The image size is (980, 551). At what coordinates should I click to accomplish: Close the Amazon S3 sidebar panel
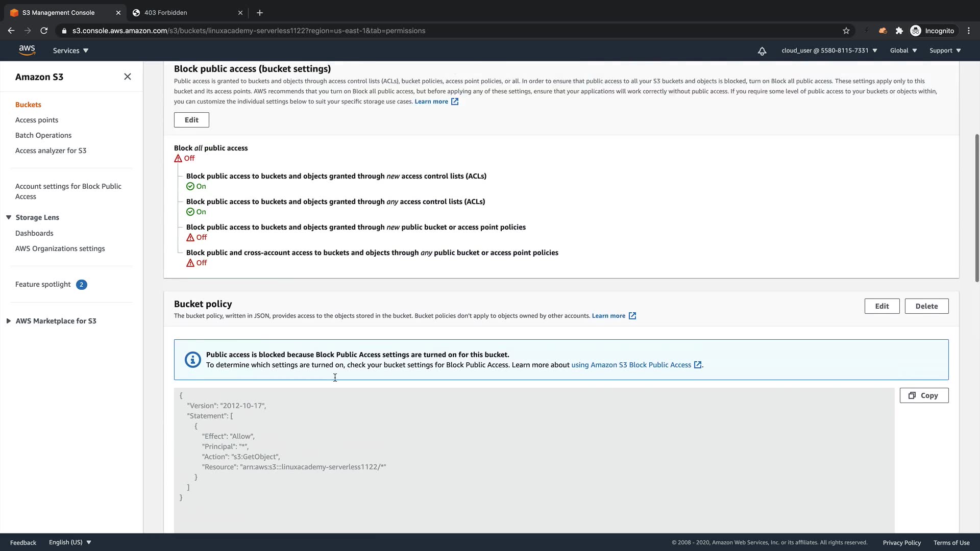click(x=128, y=77)
